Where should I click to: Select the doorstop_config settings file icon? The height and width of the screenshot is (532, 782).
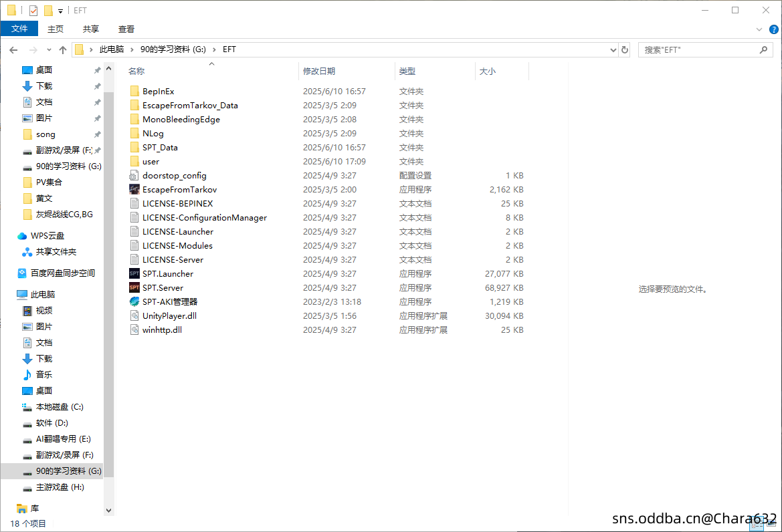click(x=134, y=175)
